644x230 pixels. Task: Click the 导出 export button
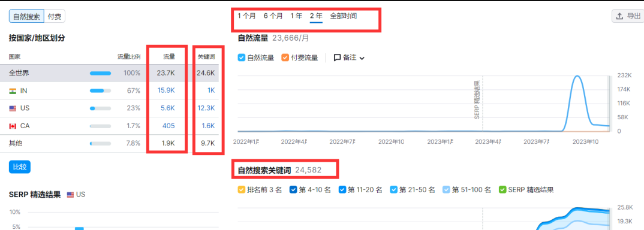pos(628,16)
